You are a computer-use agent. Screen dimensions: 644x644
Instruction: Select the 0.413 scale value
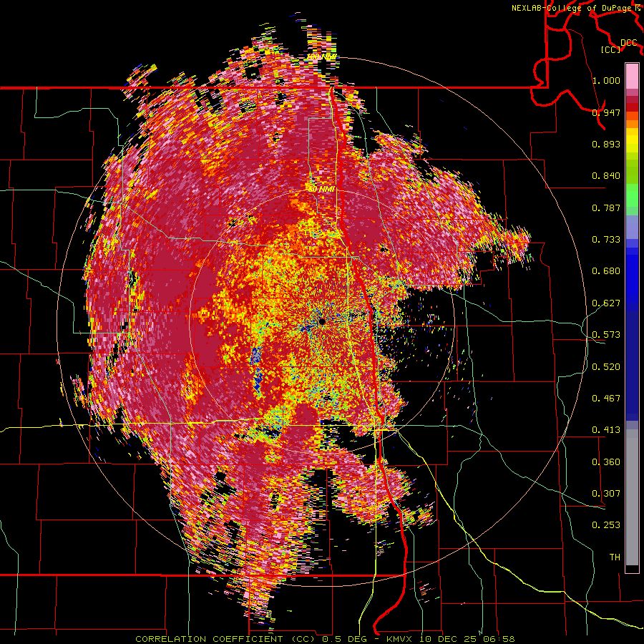click(x=606, y=430)
